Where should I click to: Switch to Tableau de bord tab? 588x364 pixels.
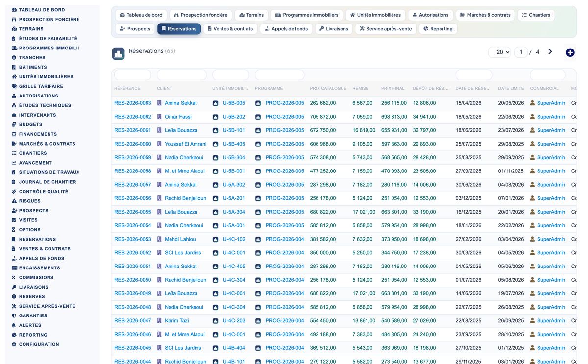tap(141, 15)
